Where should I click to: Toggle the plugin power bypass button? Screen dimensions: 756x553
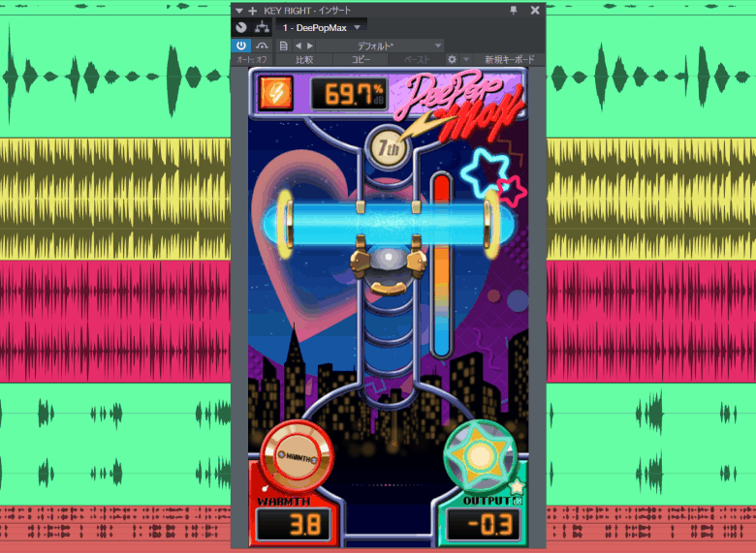(241, 46)
